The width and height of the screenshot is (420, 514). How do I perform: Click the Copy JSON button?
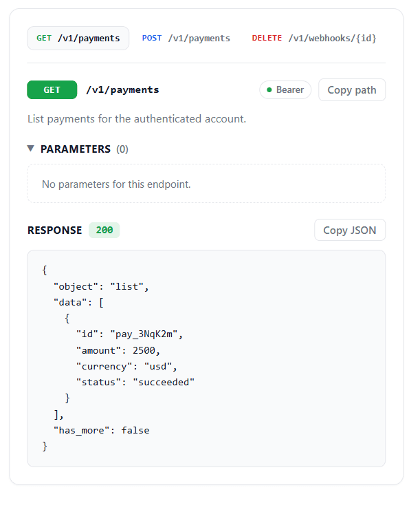350,230
